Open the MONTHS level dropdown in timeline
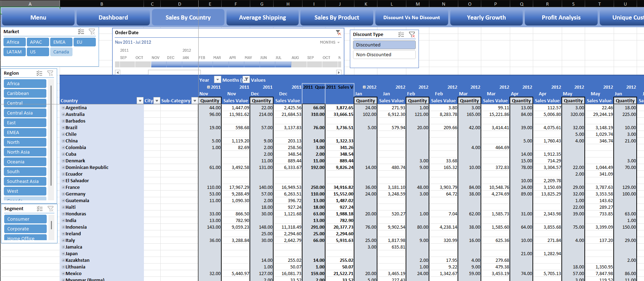644x281 pixels. click(330, 42)
